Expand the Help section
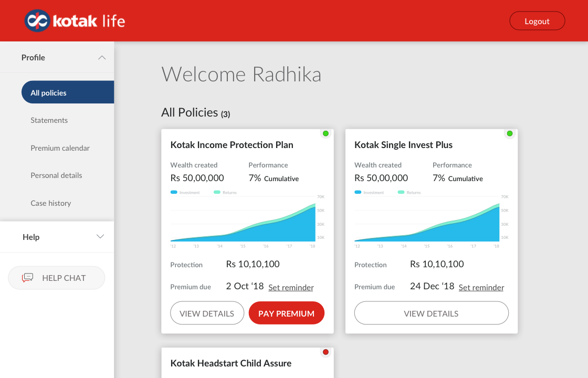 click(x=100, y=237)
